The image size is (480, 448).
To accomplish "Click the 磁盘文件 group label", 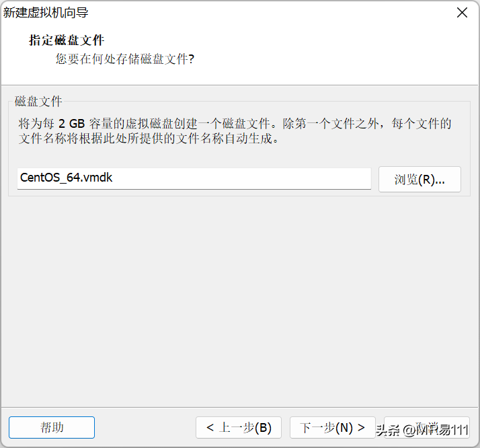I will pyautogui.click(x=38, y=102).
